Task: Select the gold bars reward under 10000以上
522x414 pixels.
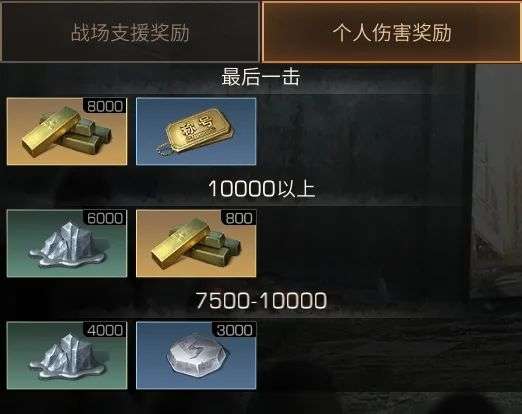Action: [196, 243]
